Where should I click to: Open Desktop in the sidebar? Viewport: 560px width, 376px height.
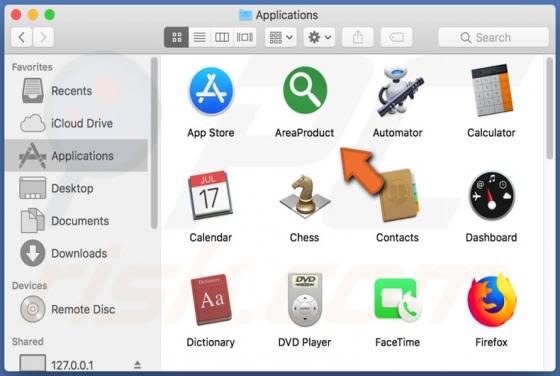(x=76, y=188)
